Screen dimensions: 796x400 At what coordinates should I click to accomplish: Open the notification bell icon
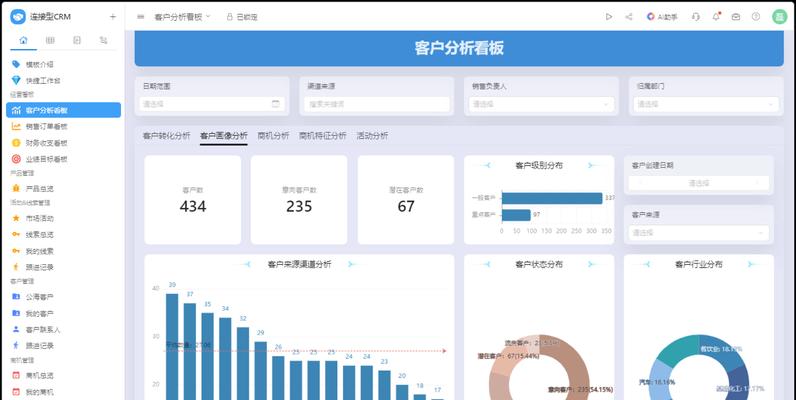point(716,17)
